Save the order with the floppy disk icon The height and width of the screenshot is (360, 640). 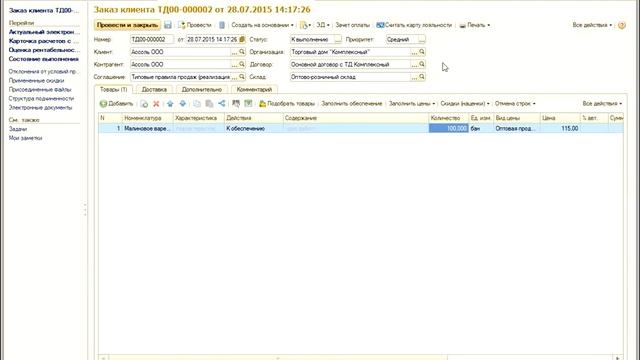coord(168,25)
